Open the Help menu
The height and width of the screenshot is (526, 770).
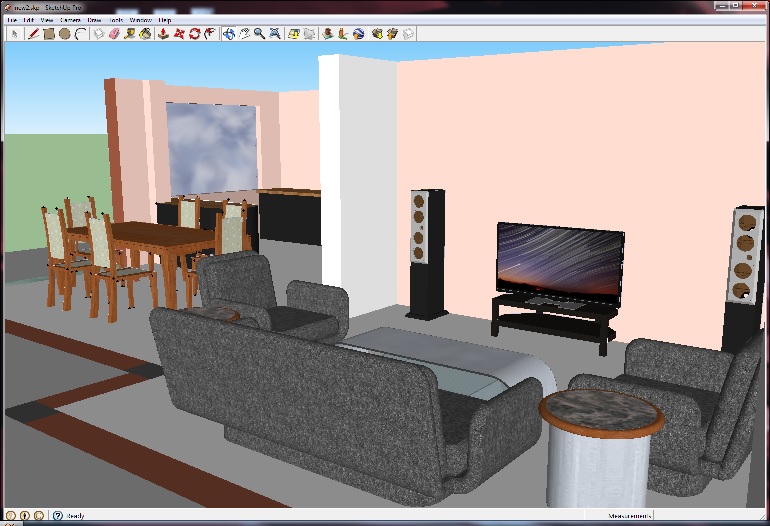click(x=165, y=20)
